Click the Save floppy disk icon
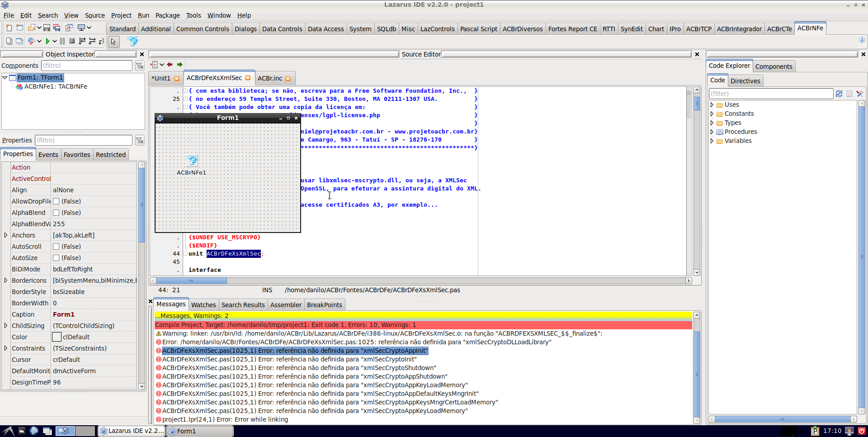868x437 pixels. click(47, 28)
